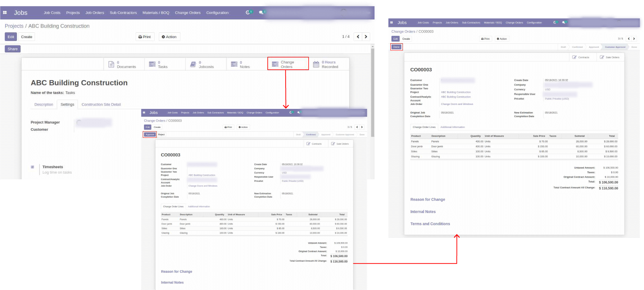Expand the Print dropdown on the Projects page
This screenshot has height=290, width=644.
[x=145, y=37]
